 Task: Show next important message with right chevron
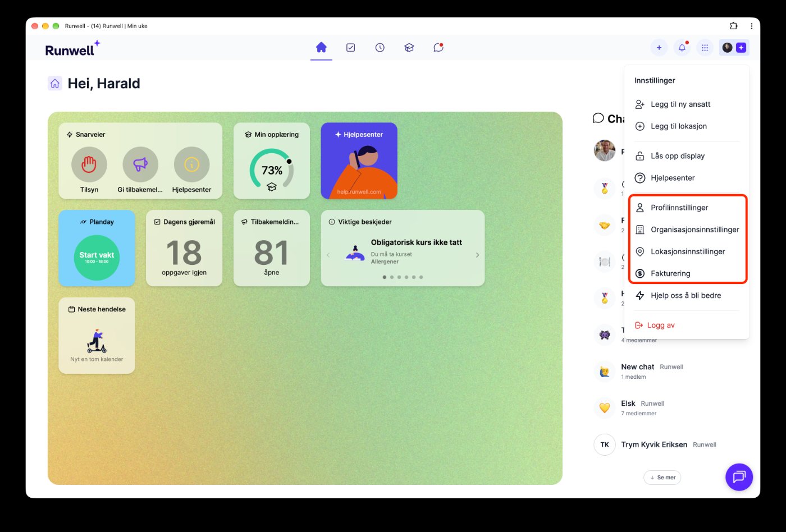click(477, 255)
